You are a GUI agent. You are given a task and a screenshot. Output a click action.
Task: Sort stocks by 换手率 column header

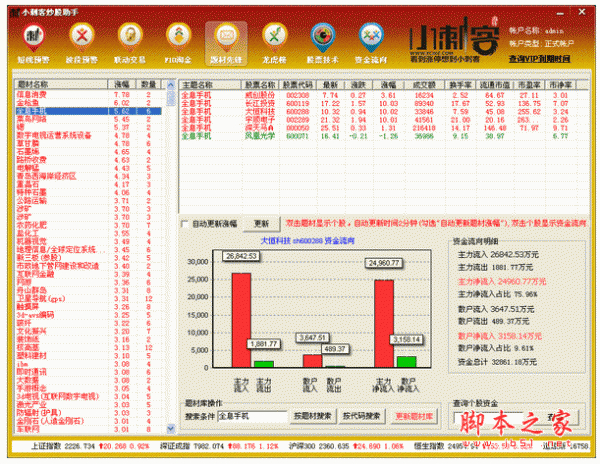tap(460, 85)
